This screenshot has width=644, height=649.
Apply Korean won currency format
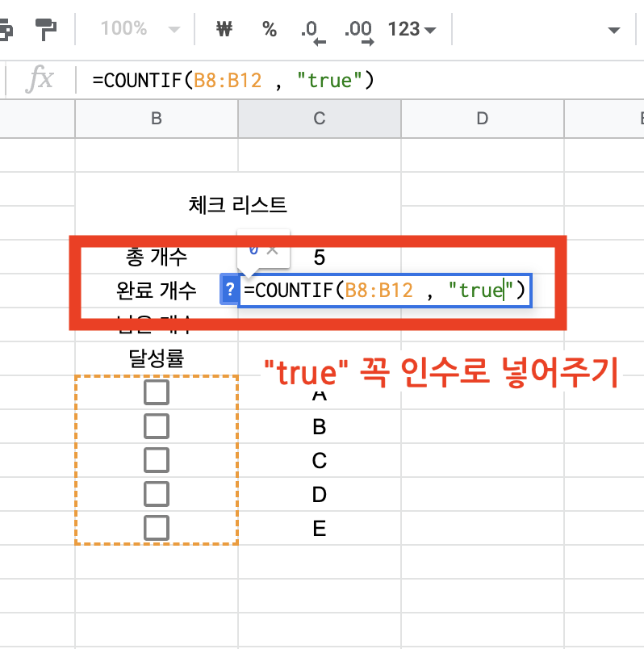[x=224, y=29]
